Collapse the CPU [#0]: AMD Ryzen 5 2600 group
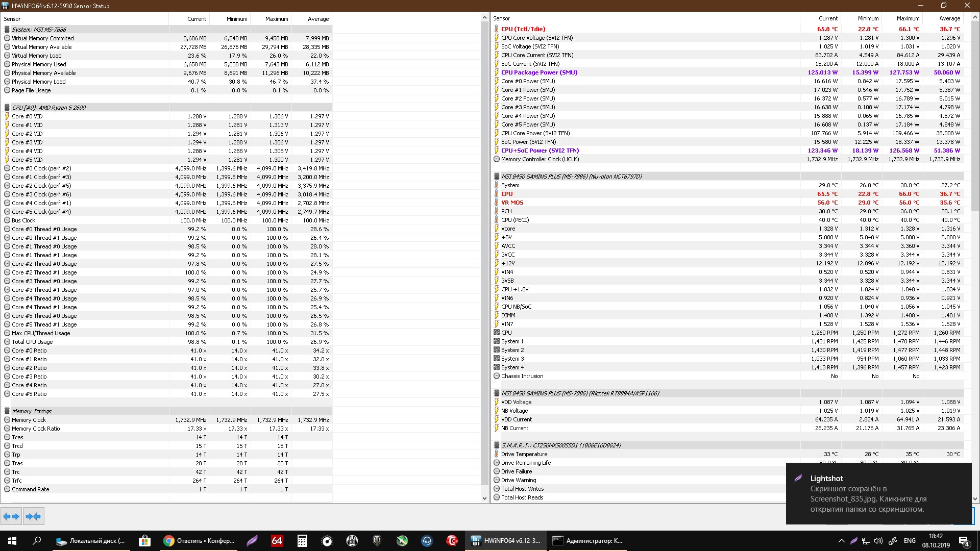Image resolution: width=980 pixels, height=551 pixels. click(48, 108)
